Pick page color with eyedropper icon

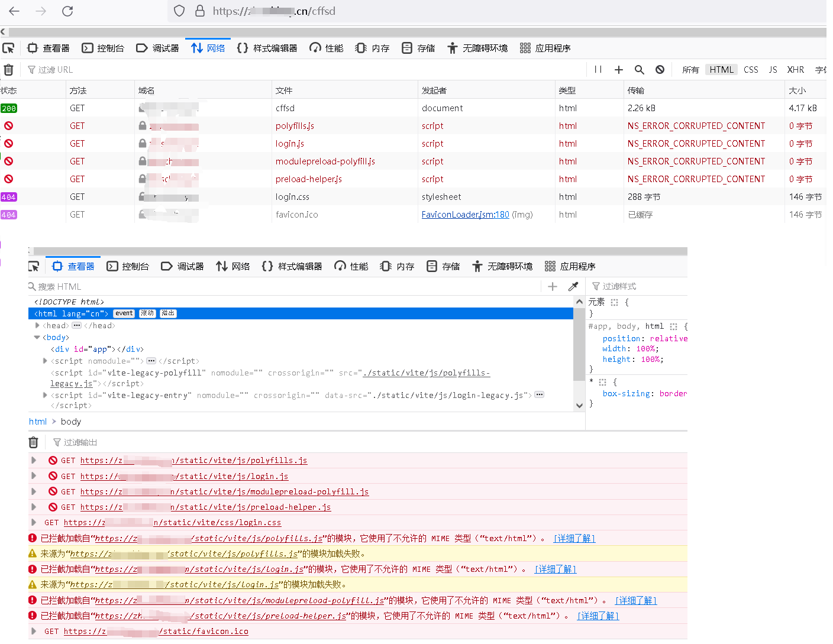click(x=573, y=287)
